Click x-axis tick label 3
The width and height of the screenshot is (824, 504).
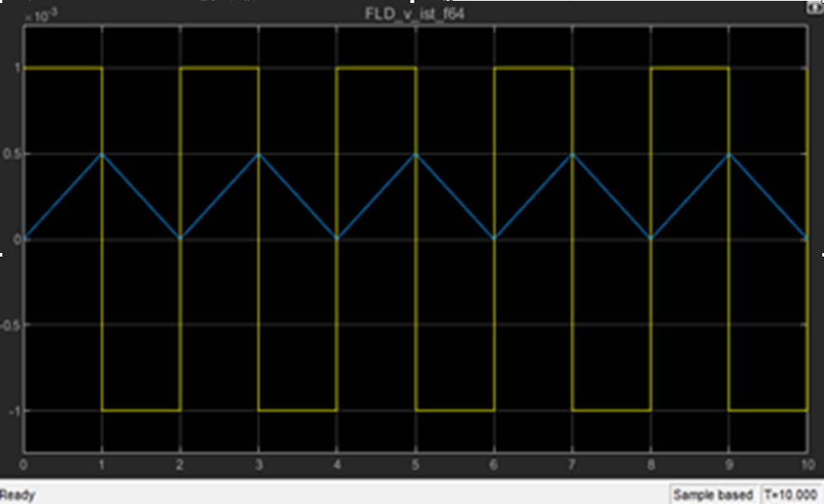coord(259,465)
